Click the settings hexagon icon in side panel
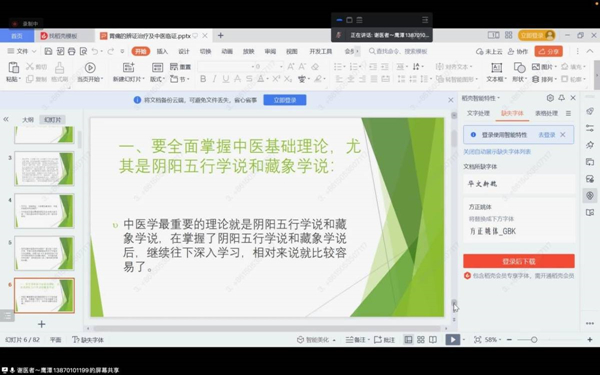 (x=550, y=98)
